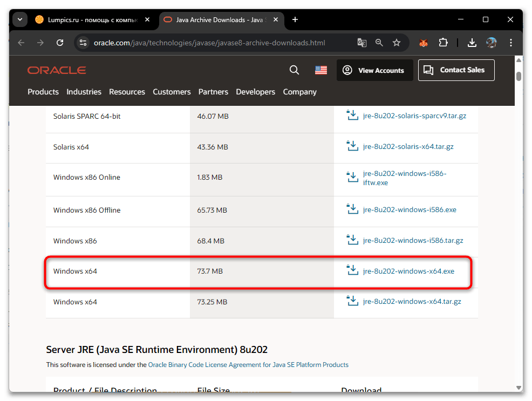This screenshot has height=401, width=532.
Task: Download jre-8u202-windows-x64.tar.gz
Action: [x=412, y=301]
